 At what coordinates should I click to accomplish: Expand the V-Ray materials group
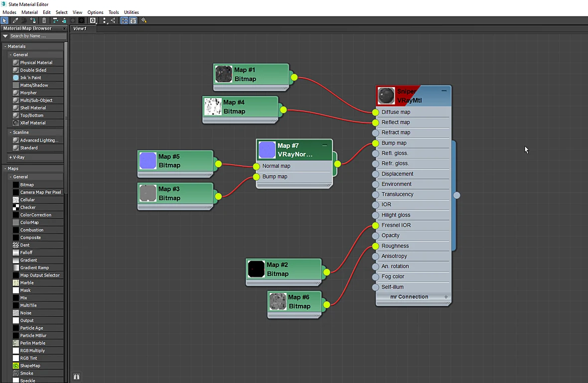pyautogui.click(x=10, y=157)
